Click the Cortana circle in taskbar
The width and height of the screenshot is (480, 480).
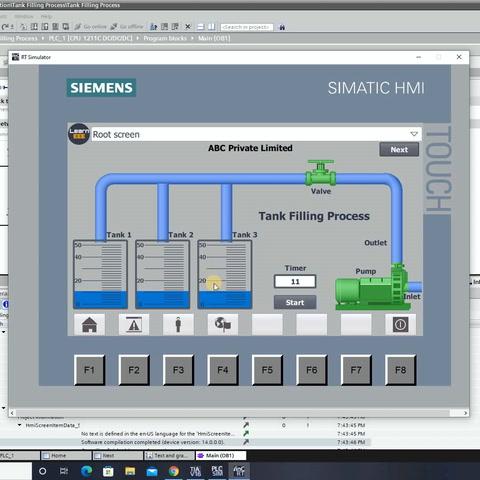pos(43,471)
